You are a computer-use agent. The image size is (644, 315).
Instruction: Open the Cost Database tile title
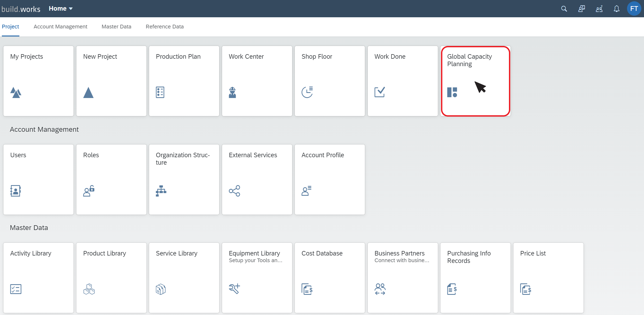(322, 253)
